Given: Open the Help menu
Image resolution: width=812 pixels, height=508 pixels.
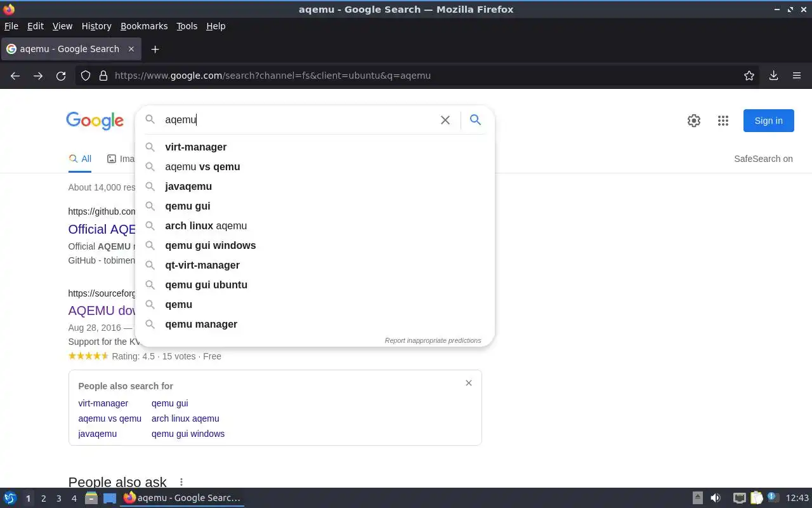Looking at the screenshot, I should (216, 26).
